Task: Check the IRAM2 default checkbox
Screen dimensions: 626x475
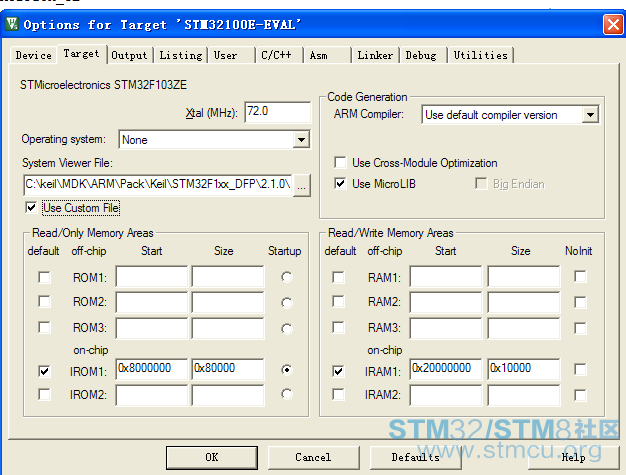Action: click(x=338, y=394)
